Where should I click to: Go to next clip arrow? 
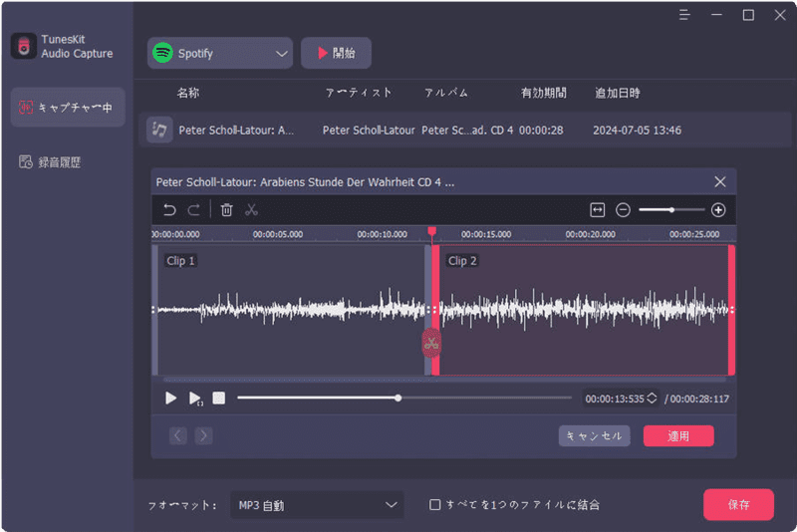tap(203, 435)
